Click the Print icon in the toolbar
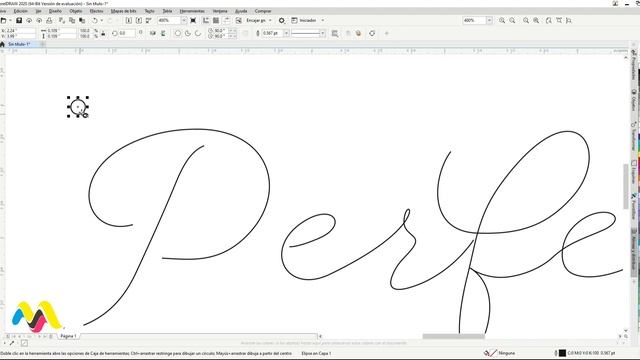The height and width of the screenshot is (360, 640). 49,20
